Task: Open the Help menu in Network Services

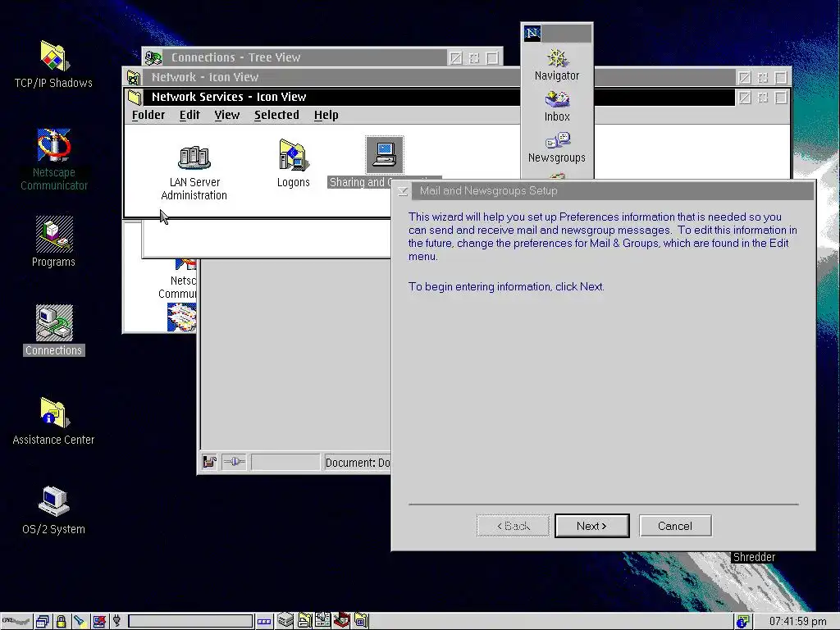Action: pyautogui.click(x=326, y=115)
